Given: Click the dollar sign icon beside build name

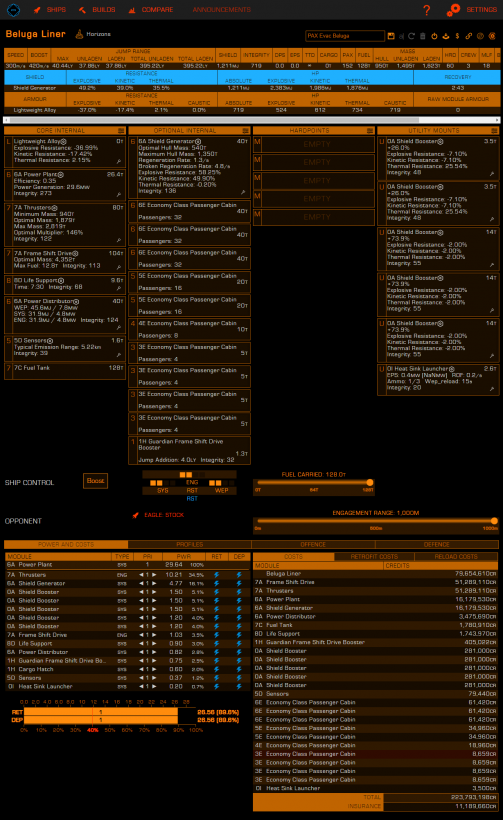Looking at the screenshot, I should (x=458, y=36).
